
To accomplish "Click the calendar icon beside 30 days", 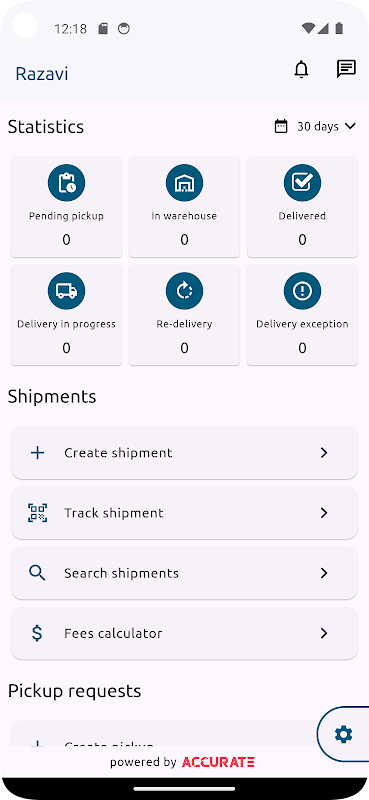I will coord(281,126).
